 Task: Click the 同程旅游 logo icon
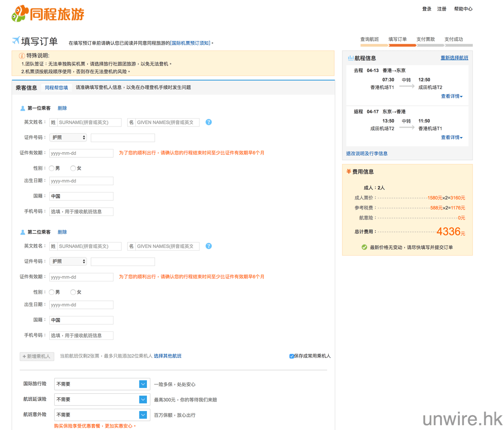(20, 14)
